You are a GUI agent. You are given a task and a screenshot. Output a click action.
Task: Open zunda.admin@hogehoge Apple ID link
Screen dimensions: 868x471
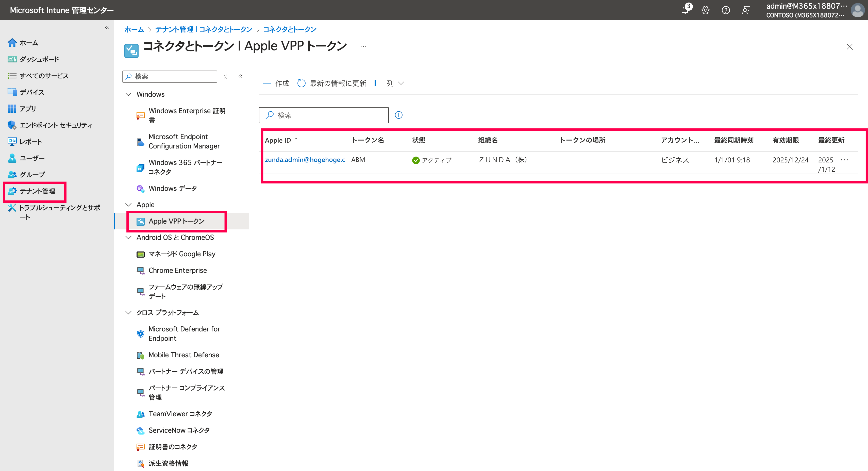click(x=305, y=160)
